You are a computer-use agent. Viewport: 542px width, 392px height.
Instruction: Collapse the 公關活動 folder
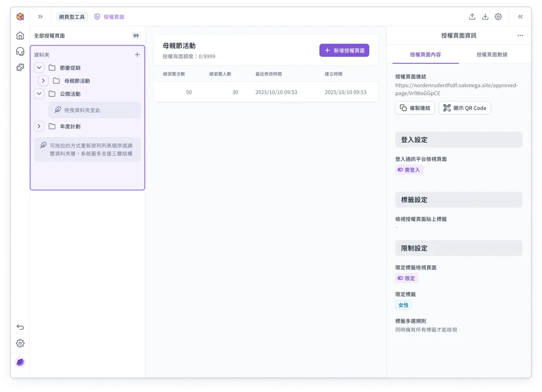click(x=39, y=94)
